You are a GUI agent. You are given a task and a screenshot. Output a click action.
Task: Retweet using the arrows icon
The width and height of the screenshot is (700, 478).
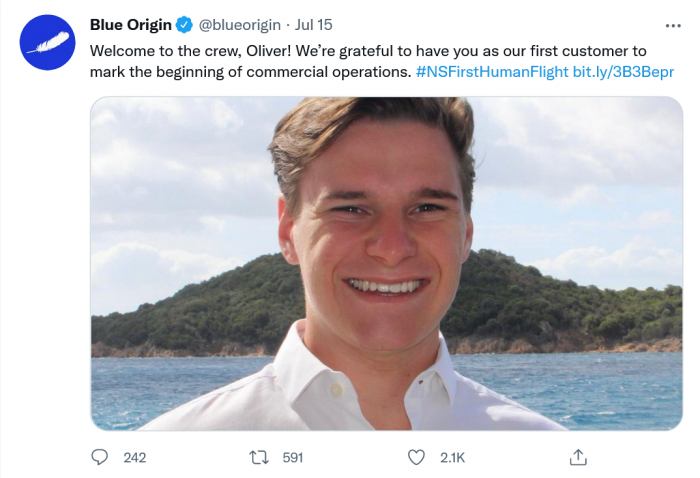pos(258,457)
